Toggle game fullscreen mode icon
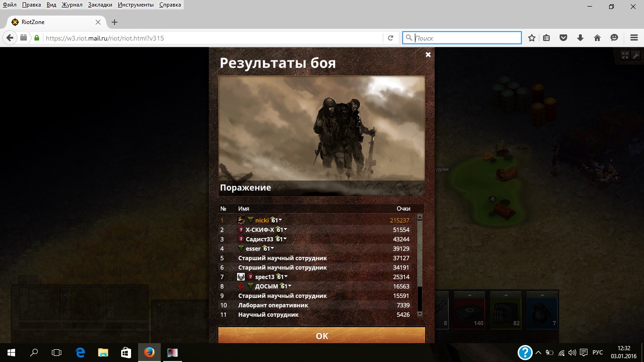Viewport: 644px width, 362px height. (625, 55)
